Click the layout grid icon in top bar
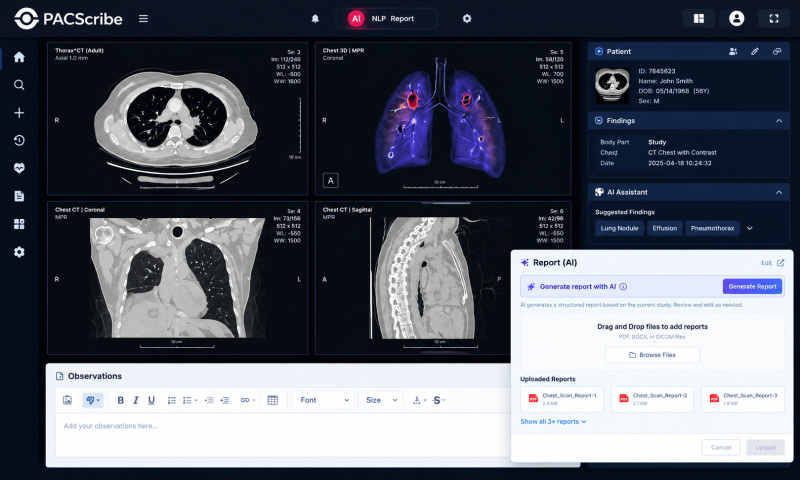800x480 pixels. (698, 18)
